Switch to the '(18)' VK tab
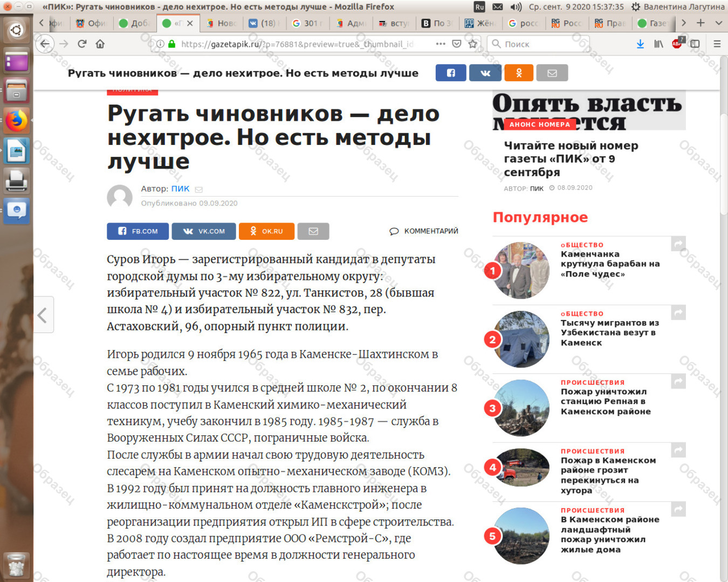This screenshot has height=582, width=728. (x=265, y=23)
